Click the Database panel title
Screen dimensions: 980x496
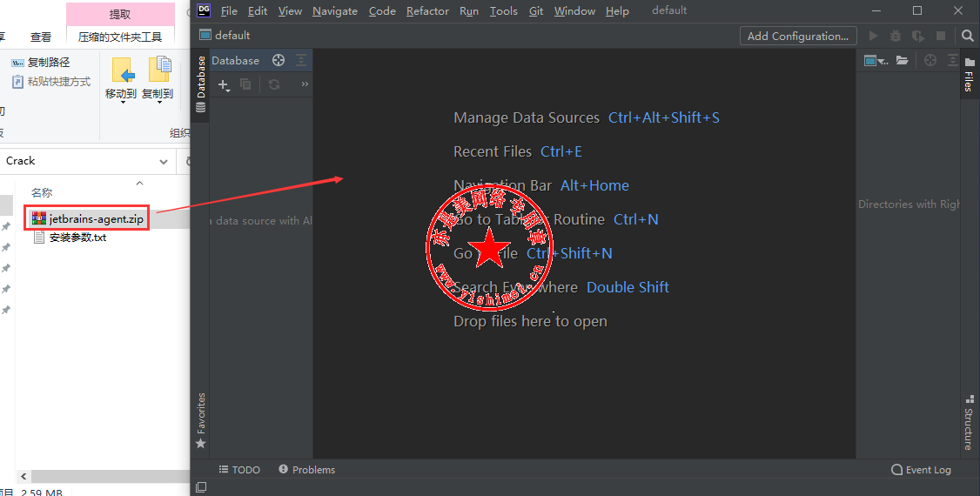[x=236, y=61]
